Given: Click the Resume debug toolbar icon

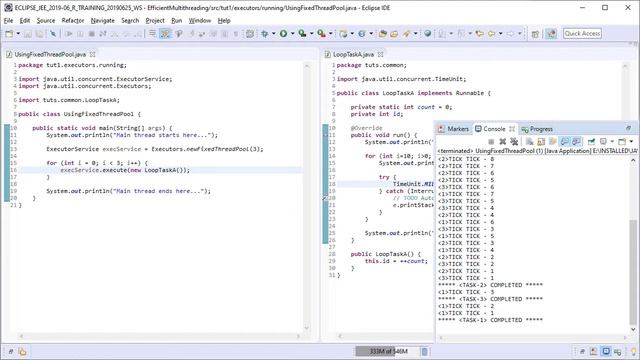Looking at the screenshot, I should tap(69, 34).
